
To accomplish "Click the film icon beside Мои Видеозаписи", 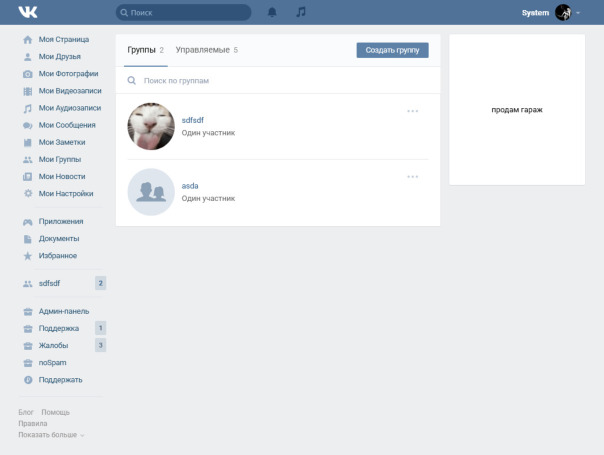I will pyautogui.click(x=27, y=91).
